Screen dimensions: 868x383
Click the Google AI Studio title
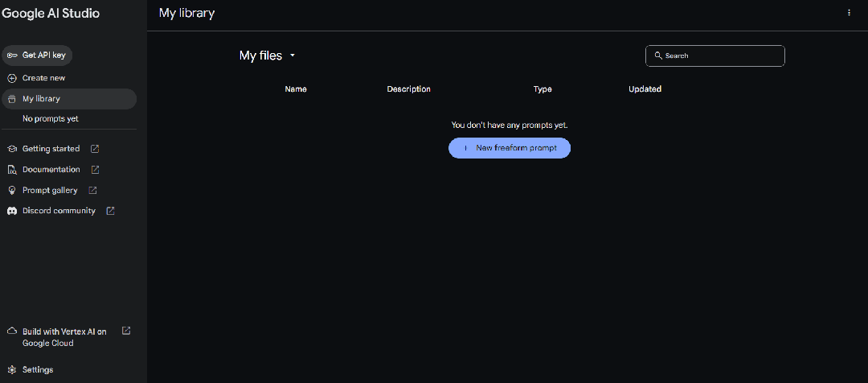(51, 14)
